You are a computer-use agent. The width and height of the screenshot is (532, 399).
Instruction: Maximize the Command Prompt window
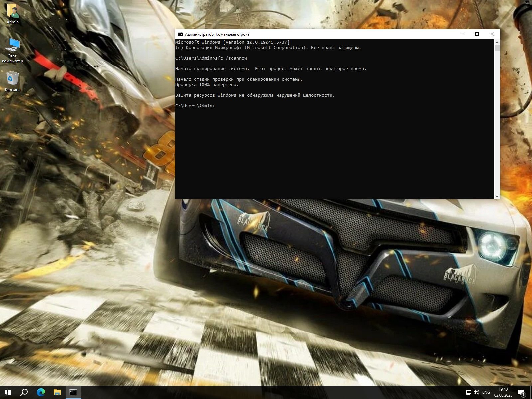click(x=477, y=34)
